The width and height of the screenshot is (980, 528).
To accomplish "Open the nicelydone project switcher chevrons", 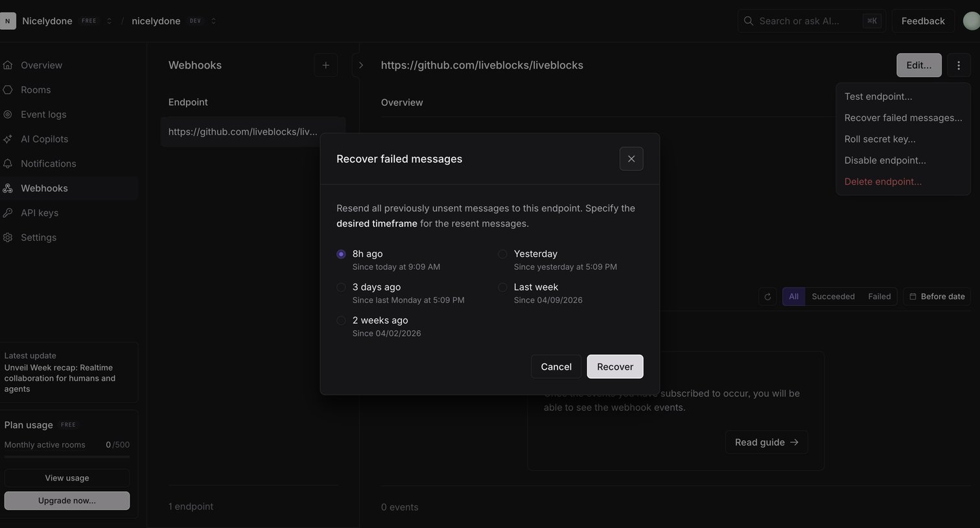I will [x=214, y=21].
